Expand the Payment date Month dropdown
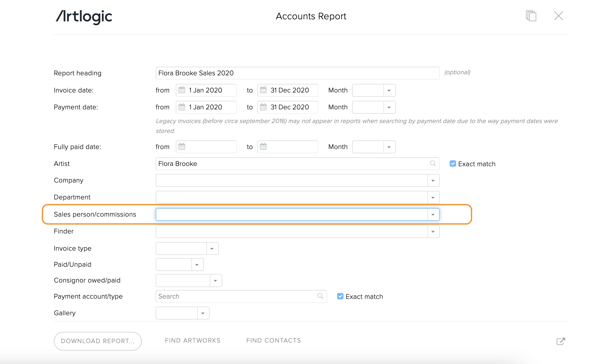The height and width of the screenshot is (364, 611). 389,107
